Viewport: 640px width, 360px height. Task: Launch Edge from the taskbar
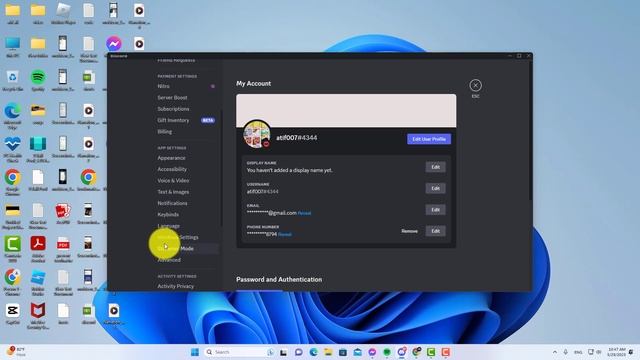[313, 352]
